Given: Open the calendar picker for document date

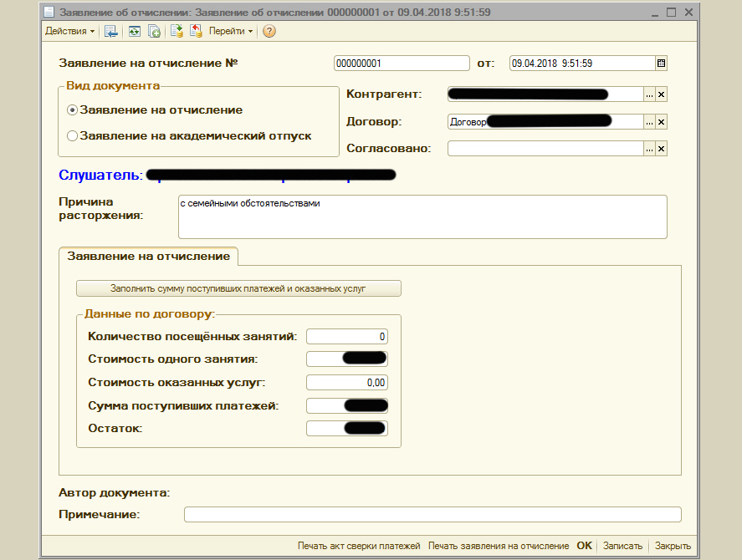Looking at the screenshot, I should click(x=661, y=63).
